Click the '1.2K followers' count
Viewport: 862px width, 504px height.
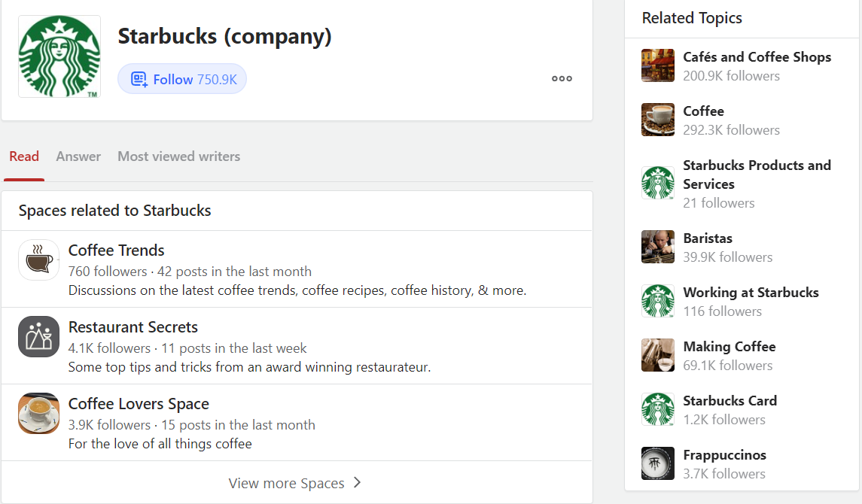(x=724, y=420)
